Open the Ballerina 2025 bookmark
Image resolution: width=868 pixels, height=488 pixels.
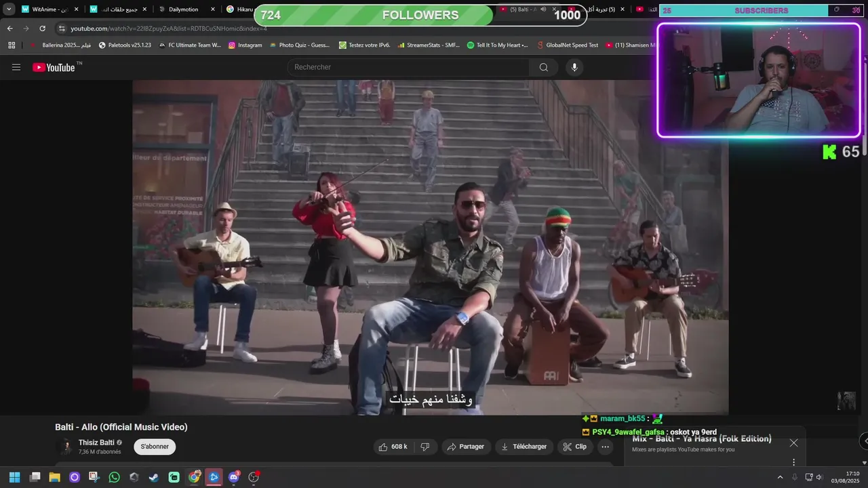60,45
